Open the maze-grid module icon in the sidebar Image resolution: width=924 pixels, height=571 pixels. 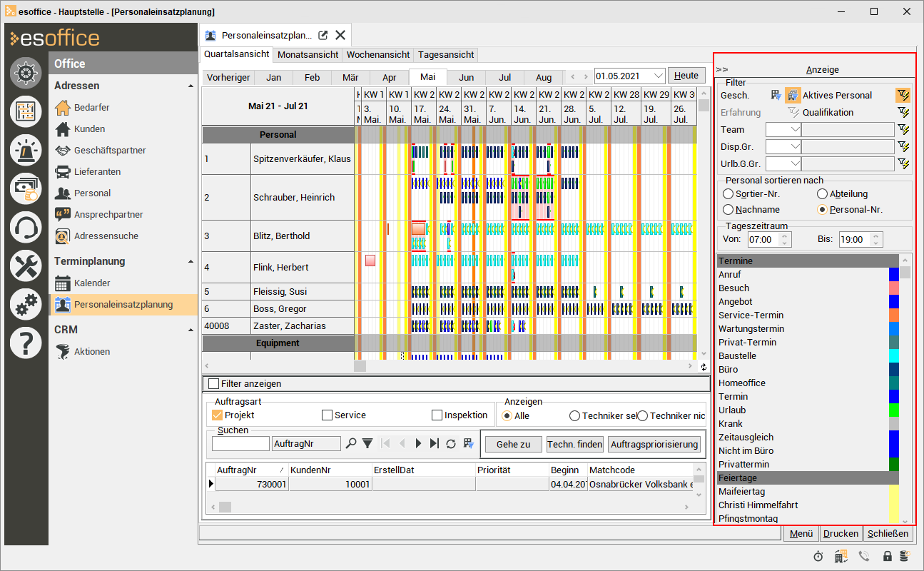pyautogui.click(x=26, y=111)
